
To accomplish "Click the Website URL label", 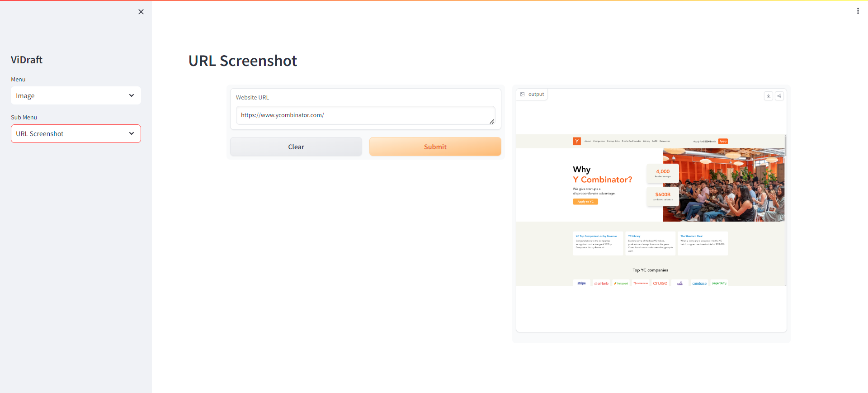I will click(x=252, y=97).
